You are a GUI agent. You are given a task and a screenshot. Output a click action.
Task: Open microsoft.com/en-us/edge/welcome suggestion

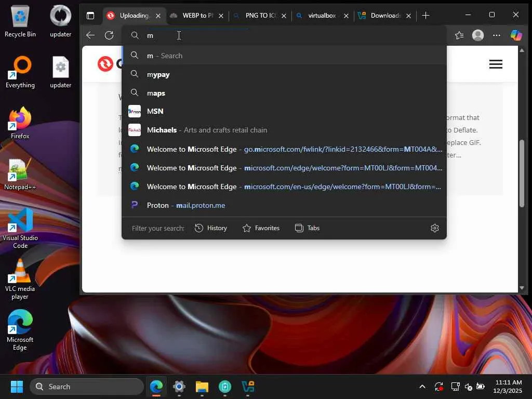[284, 187]
